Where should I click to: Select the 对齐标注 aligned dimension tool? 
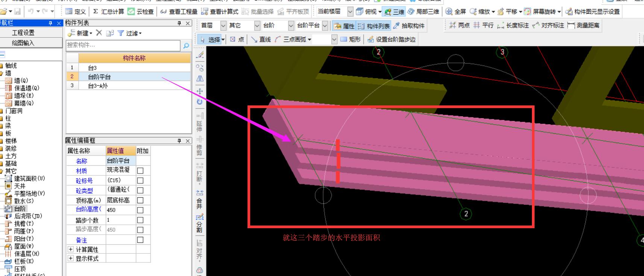548,25
